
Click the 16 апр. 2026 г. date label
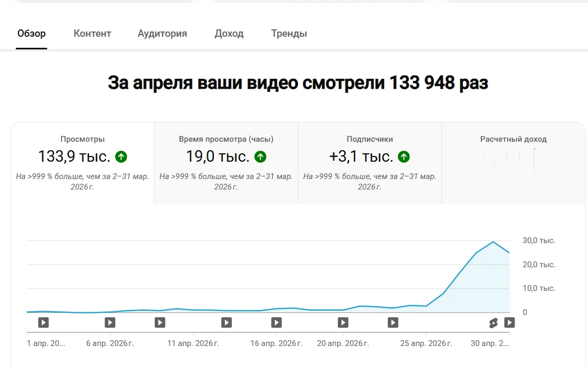click(276, 343)
